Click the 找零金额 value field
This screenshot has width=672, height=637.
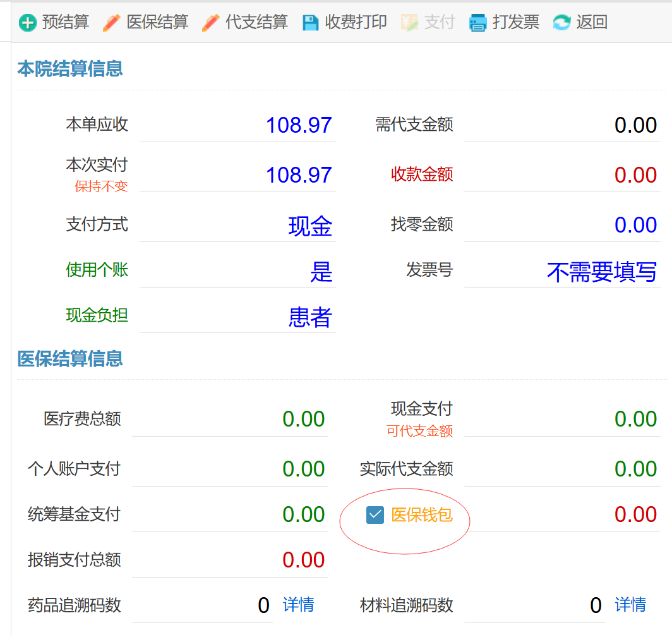coord(562,225)
